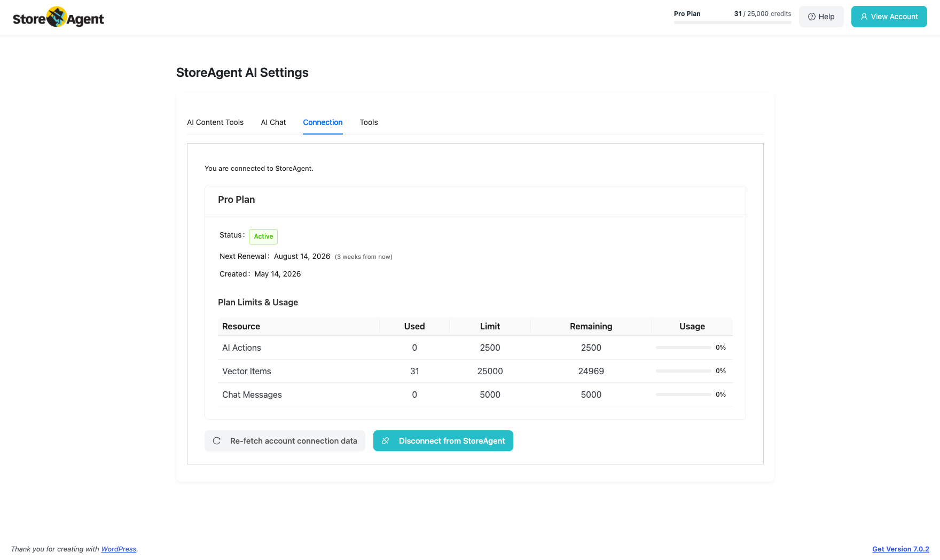Click the Chat Messages limit 5000
Viewport: 940px width, 560px height.
tap(490, 395)
